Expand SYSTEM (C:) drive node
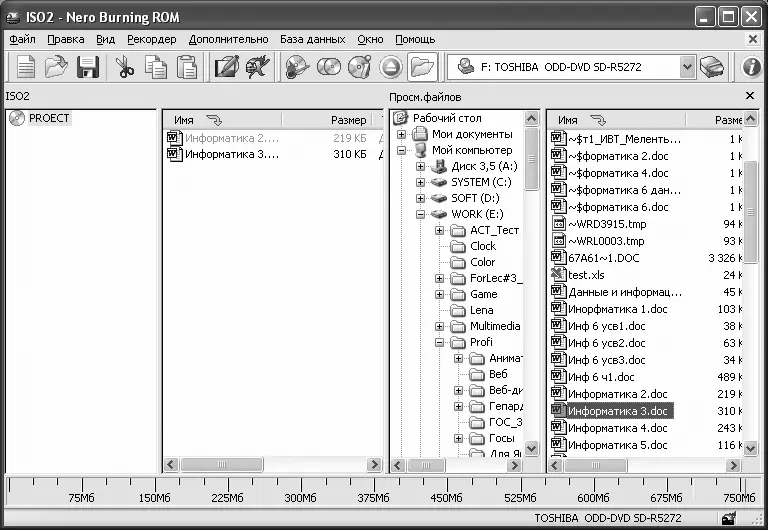 [420, 182]
